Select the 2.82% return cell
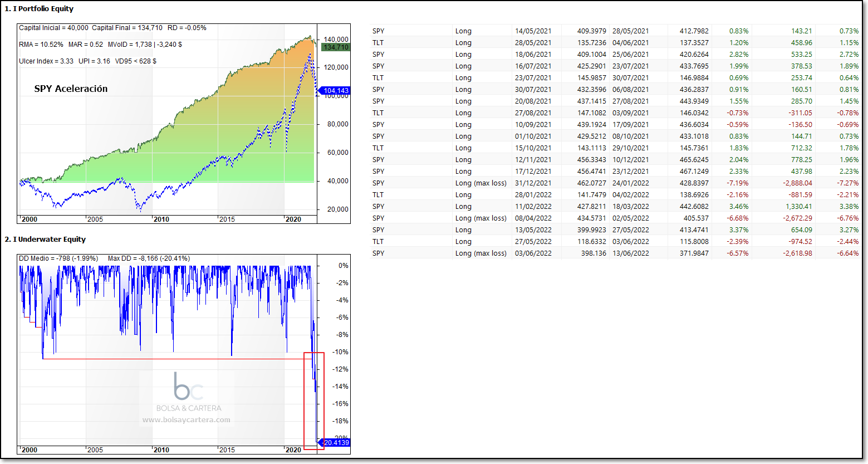This screenshot has width=868, height=464. point(739,55)
